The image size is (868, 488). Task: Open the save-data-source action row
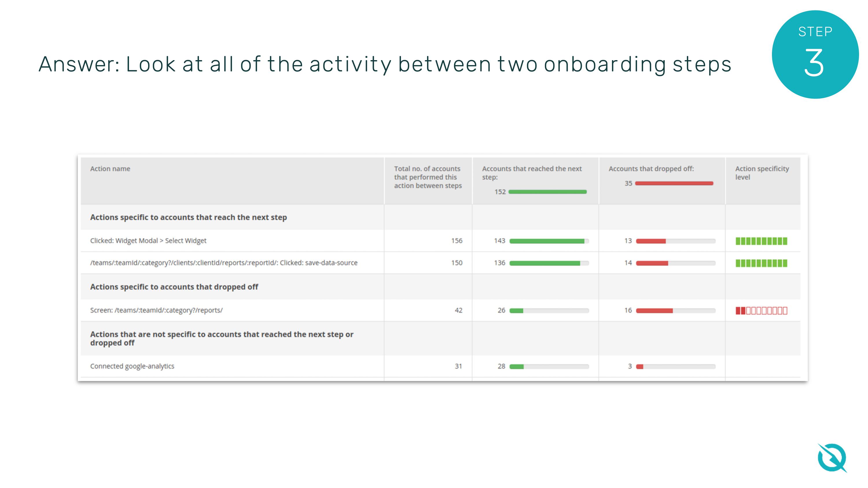(223, 263)
